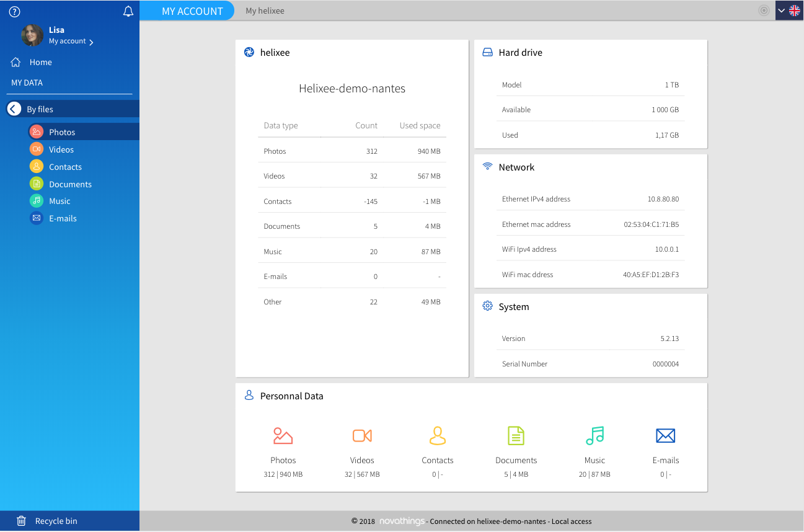
Task: Open My account link under Lisa
Action: [68, 42]
